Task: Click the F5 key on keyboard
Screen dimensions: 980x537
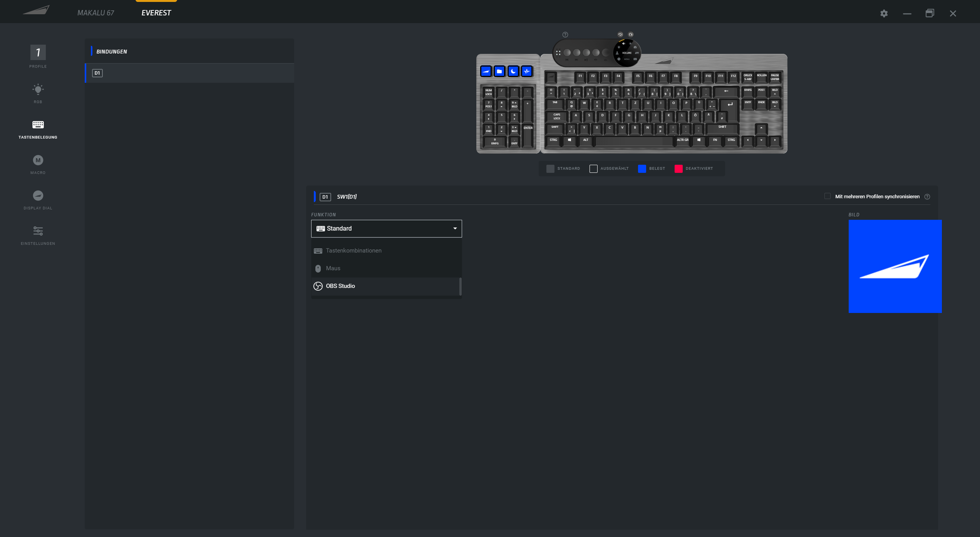Action: [x=638, y=77]
